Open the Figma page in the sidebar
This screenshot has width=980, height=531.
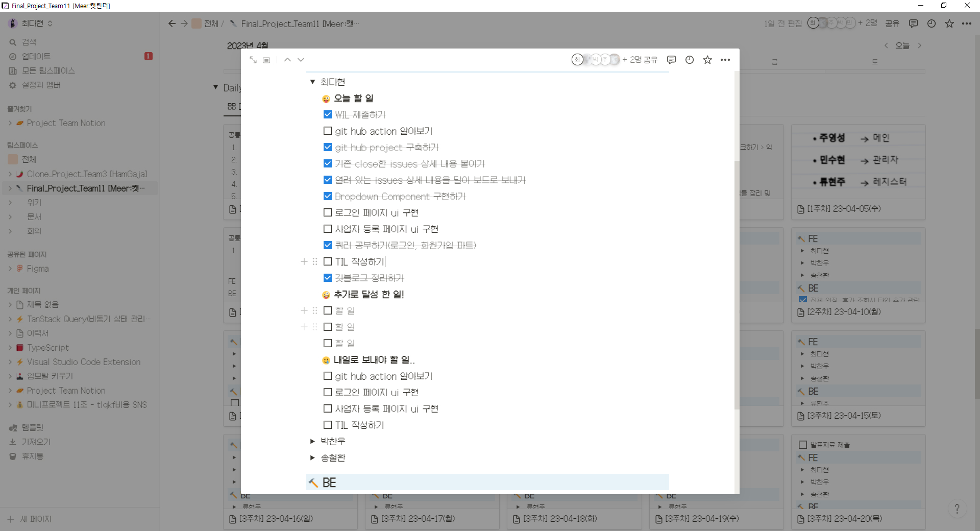(38, 269)
